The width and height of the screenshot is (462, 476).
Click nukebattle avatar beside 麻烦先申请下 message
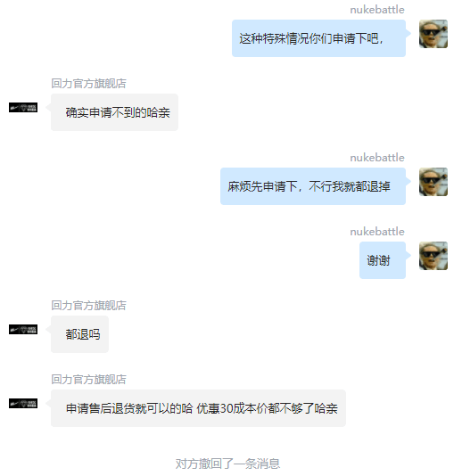[x=433, y=182]
